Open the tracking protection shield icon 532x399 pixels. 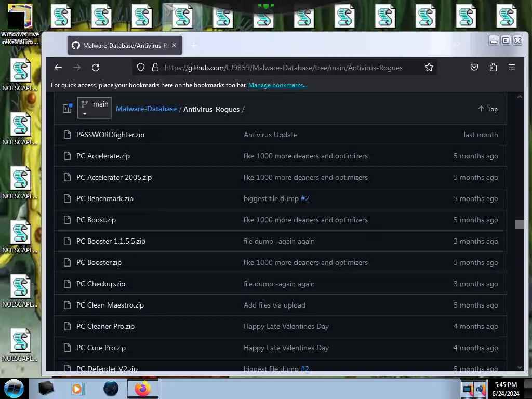coord(141,67)
